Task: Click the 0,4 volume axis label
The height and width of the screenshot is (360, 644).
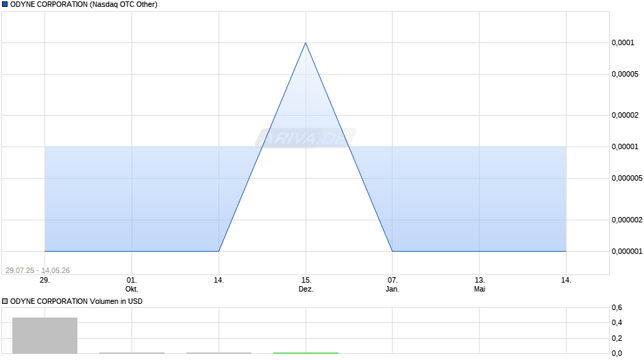Action: pos(617,322)
